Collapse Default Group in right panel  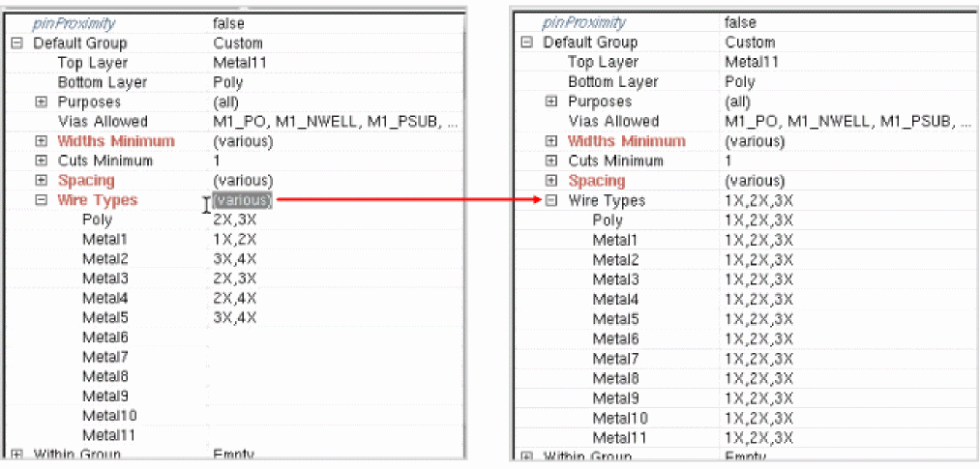coord(527,43)
